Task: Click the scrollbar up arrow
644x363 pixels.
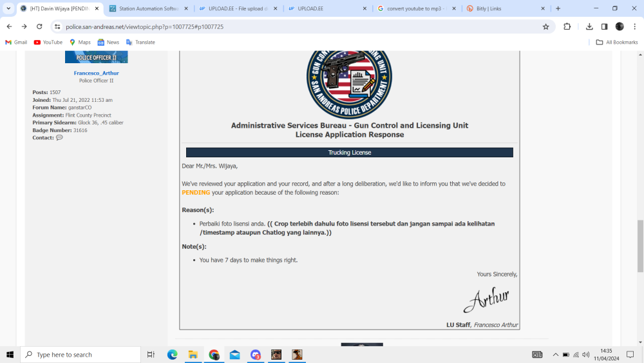Action: (x=640, y=54)
